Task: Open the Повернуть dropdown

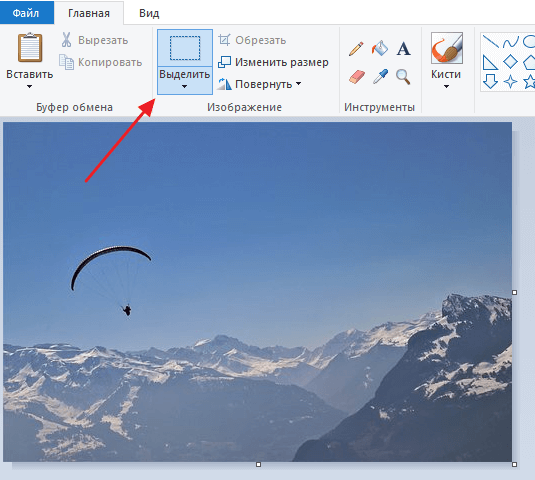Action: [260, 84]
